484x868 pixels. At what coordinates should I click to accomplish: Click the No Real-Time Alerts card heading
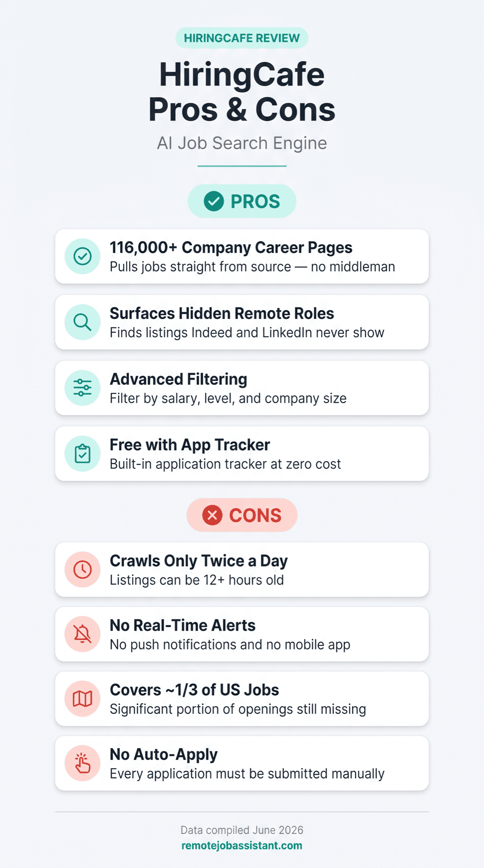click(x=183, y=626)
